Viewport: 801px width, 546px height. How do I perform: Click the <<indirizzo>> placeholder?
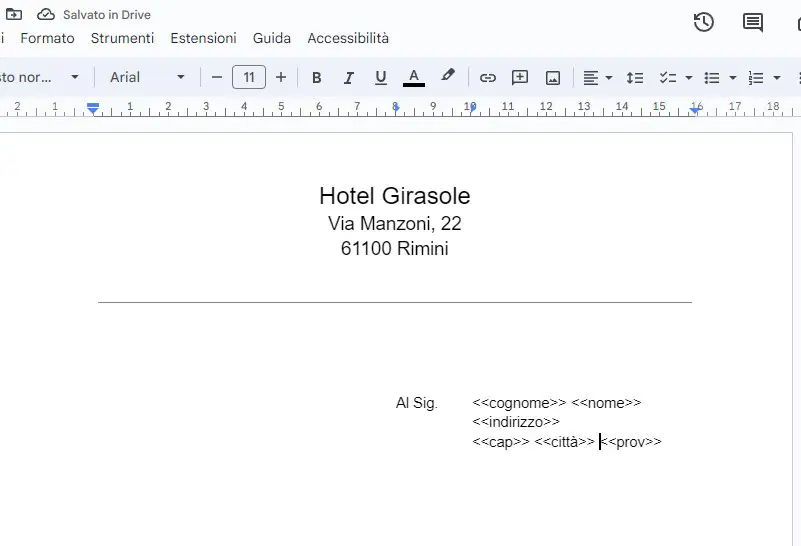(516, 422)
